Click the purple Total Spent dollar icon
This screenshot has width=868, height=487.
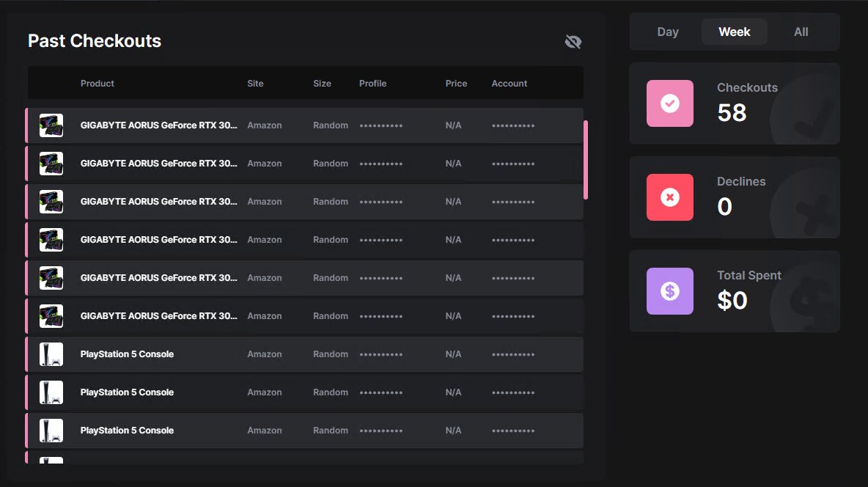point(670,291)
